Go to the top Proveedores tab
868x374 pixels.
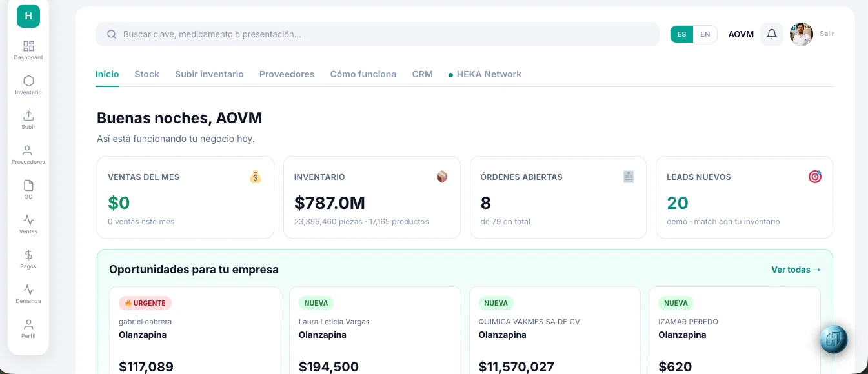click(287, 74)
